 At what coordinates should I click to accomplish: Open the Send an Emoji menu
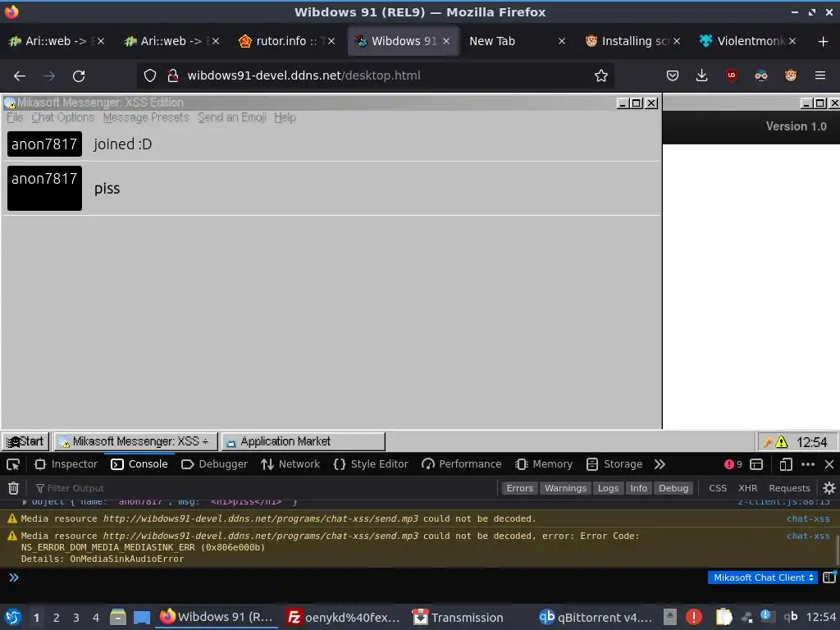pyautogui.click(x=231, y=118)
